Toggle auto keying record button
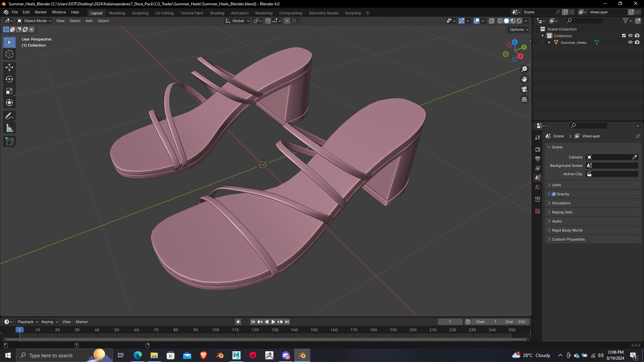The width and height of the screenshot is (644, 362). pos(238,322)
